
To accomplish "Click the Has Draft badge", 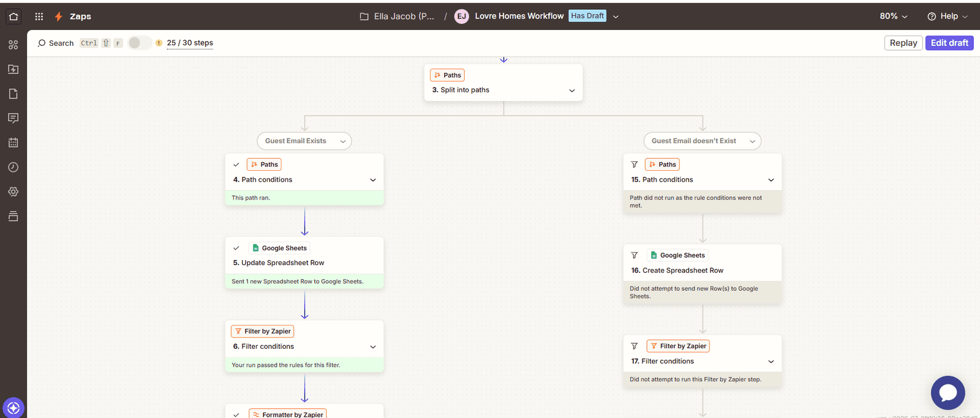I will tap(587, 16).
